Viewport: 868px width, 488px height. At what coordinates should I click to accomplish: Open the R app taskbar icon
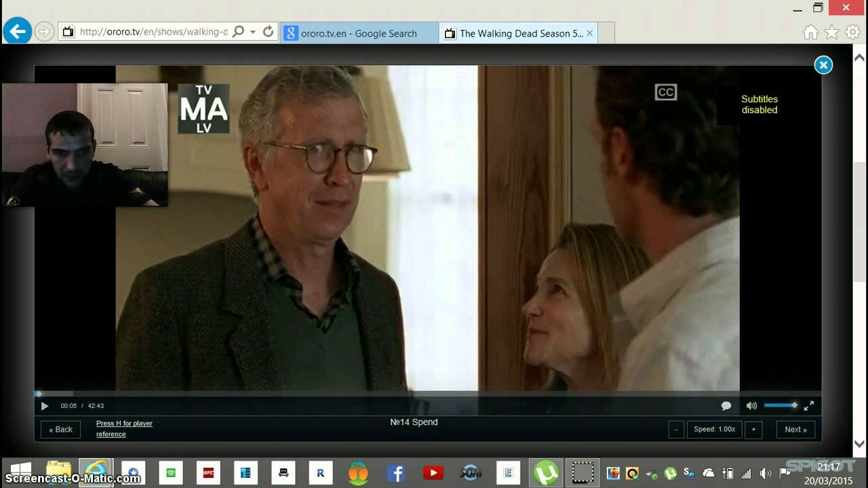click(321, 472)
